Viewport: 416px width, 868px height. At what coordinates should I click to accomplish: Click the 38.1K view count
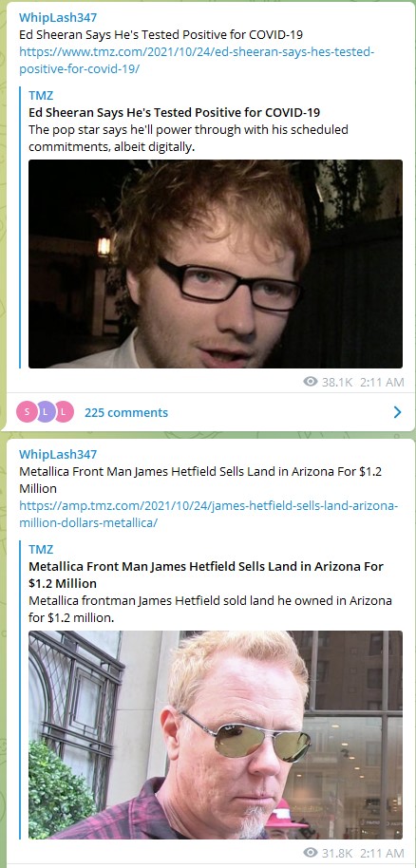pos(337,382)
